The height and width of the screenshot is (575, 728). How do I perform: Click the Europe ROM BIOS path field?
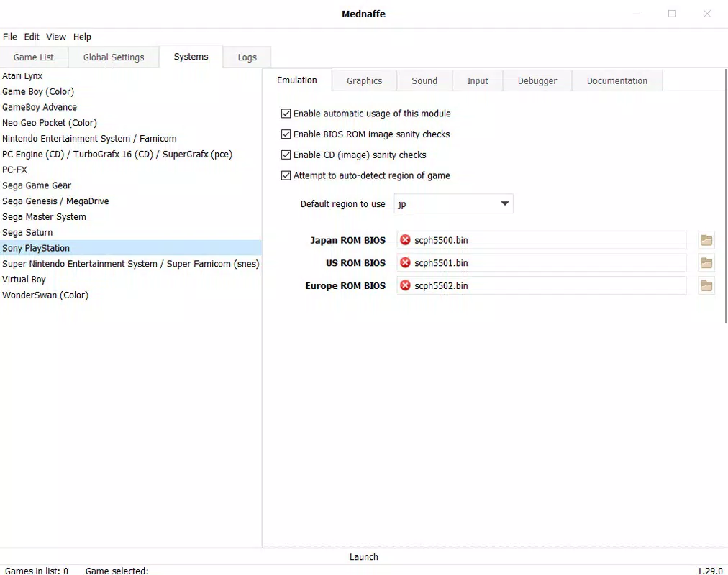tap(542, 285)
